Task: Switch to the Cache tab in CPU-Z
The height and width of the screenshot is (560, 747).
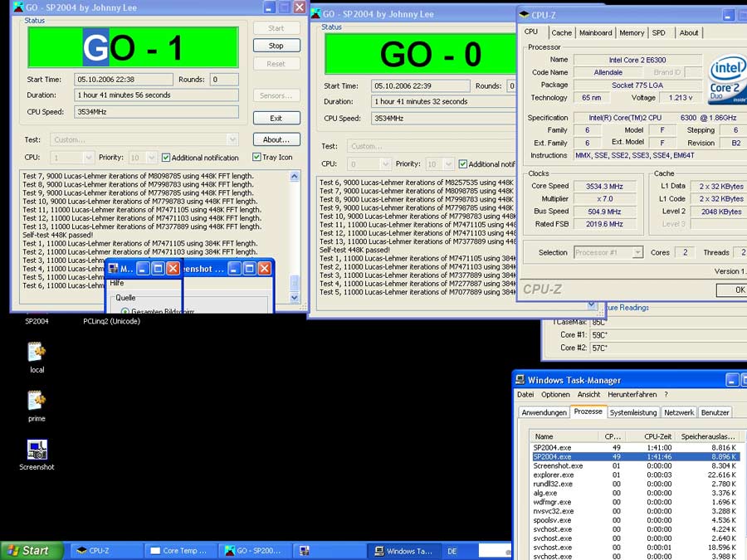Action: point(561,33)
